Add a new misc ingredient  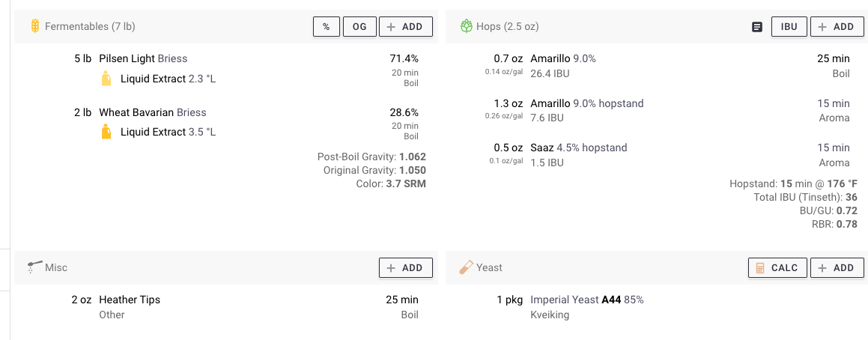click(406, 268)
